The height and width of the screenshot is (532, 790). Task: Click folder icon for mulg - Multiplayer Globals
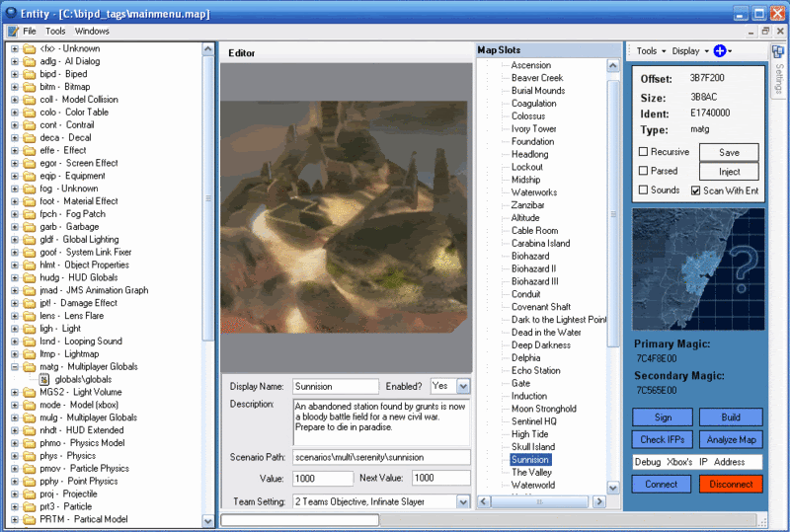(x=30, y=418)
